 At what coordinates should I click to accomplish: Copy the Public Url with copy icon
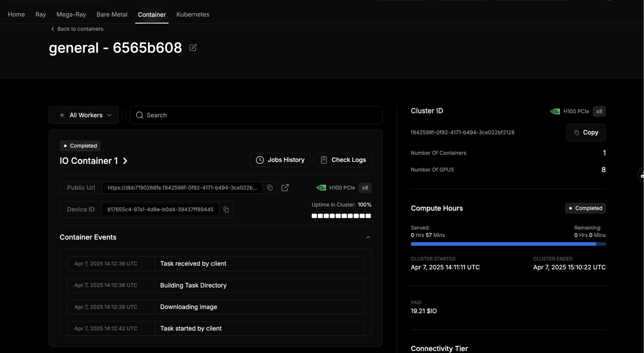pos(270,188)
